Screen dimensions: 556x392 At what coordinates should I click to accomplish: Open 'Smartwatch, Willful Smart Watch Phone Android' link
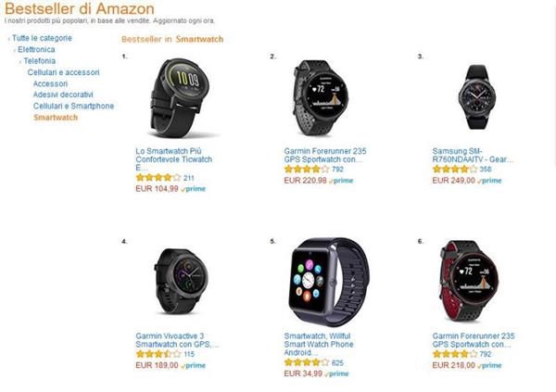click(x=319, y=344)
